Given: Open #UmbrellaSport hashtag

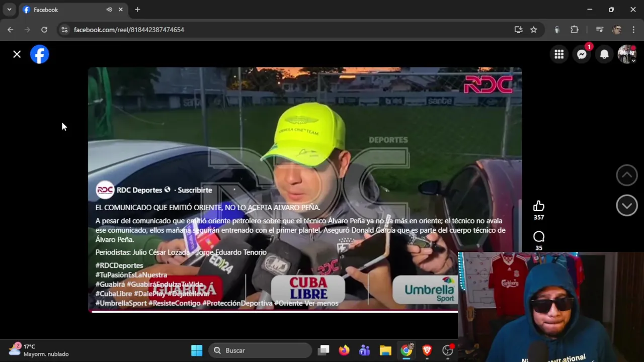Looking at the screenshot, I should 121,303.
